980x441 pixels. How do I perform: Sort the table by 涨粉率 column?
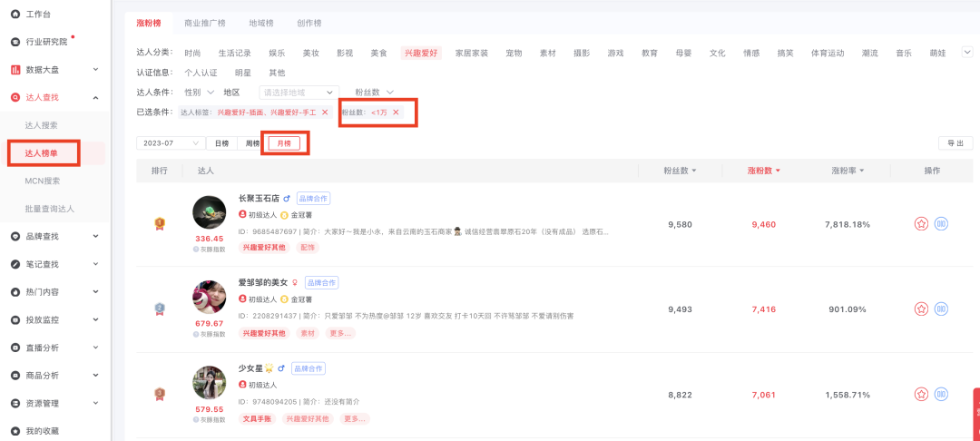pyautogui.click(x=848, y=171)
